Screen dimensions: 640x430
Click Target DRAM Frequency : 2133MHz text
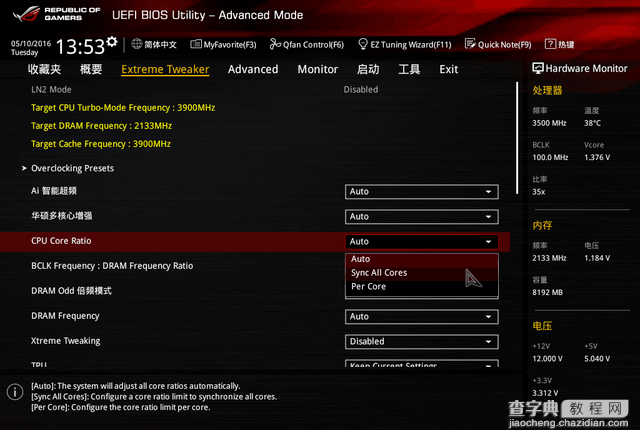102,126
